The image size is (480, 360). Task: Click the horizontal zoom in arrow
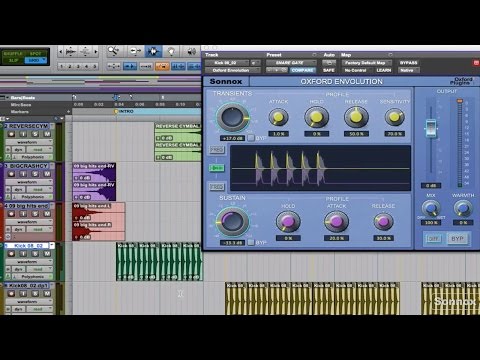(96, 51)
